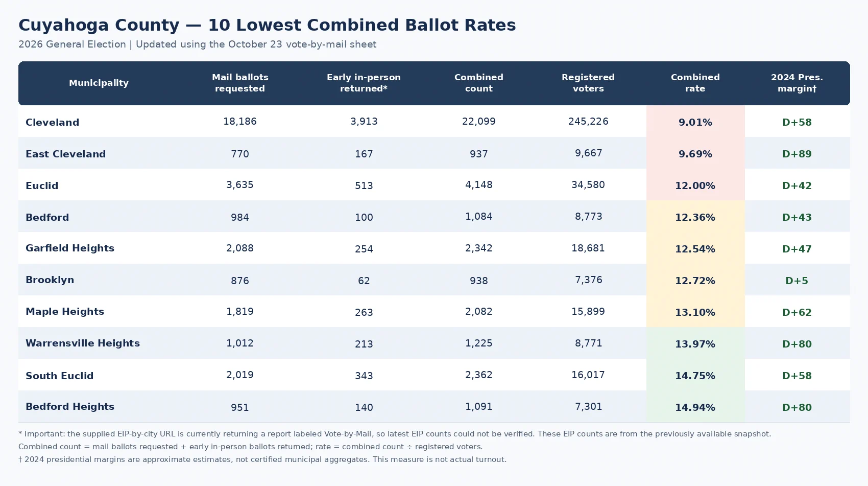The height and width of the screenshot is (486, 868).
Task: Click South Euclid's mail ballots value 2,019
Action: tap(240, 375)
